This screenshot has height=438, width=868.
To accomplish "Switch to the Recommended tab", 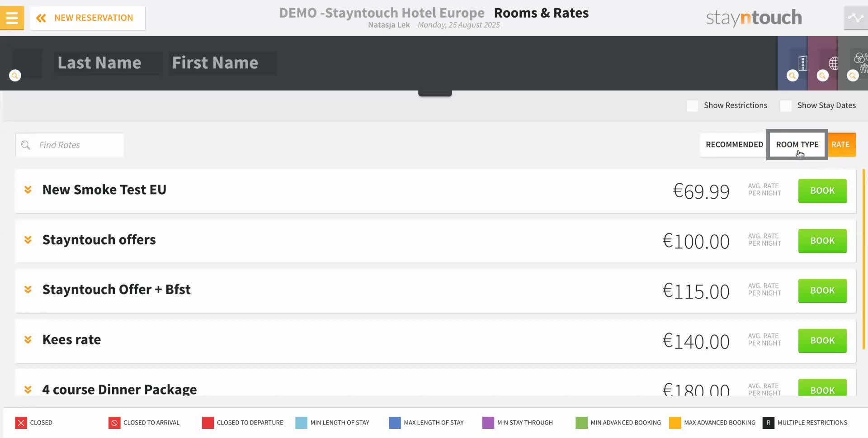I will 734,144.
